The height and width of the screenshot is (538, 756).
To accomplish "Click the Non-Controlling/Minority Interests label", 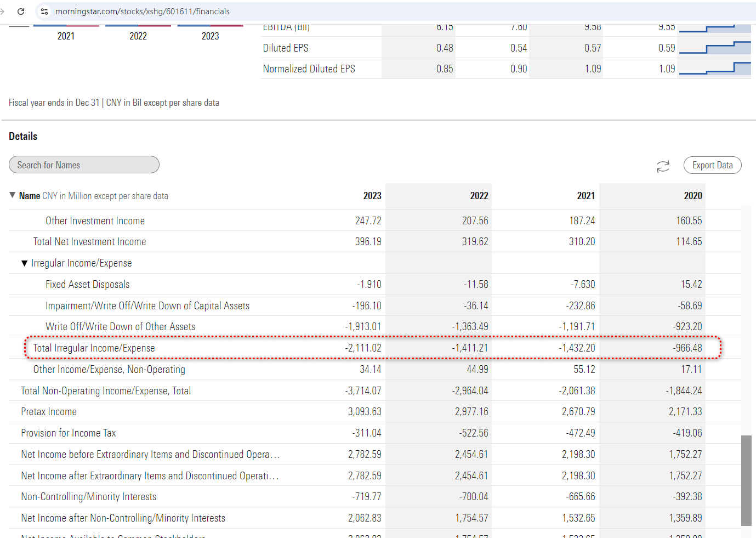I will point(89,497).
